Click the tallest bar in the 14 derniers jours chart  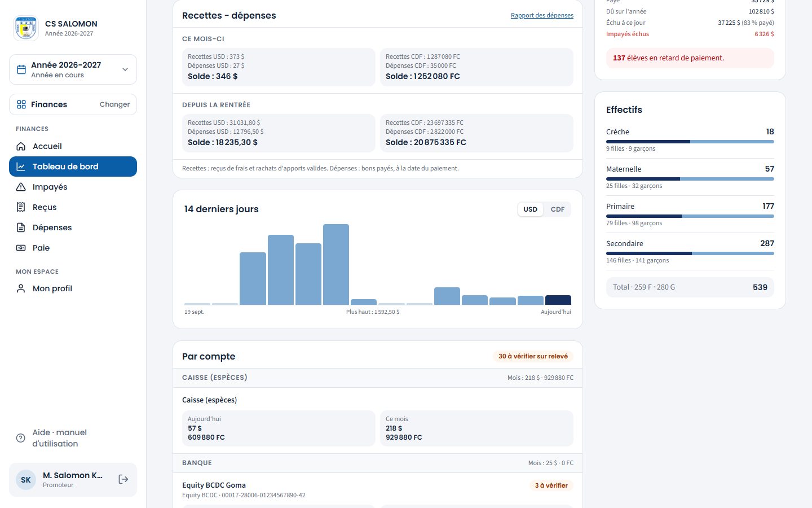[x=336, y=264]
